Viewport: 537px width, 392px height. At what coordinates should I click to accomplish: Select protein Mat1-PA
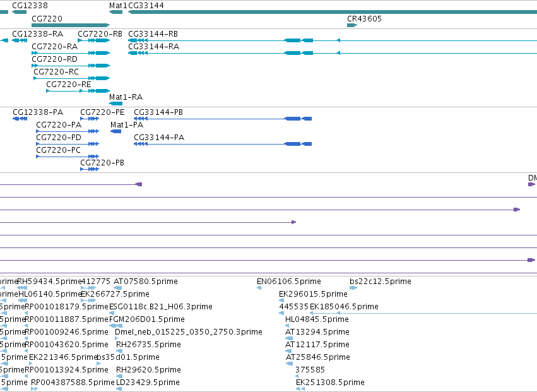115,131
